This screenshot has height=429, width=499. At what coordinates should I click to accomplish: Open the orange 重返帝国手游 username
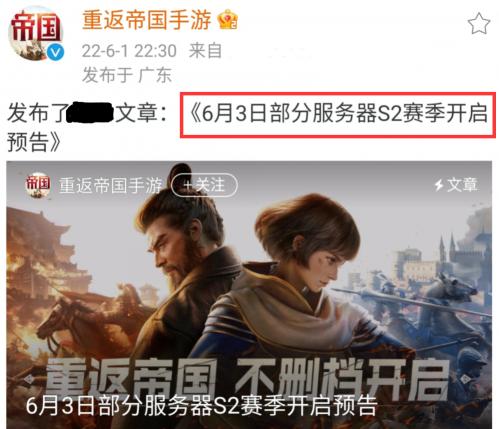click(147, 20)
